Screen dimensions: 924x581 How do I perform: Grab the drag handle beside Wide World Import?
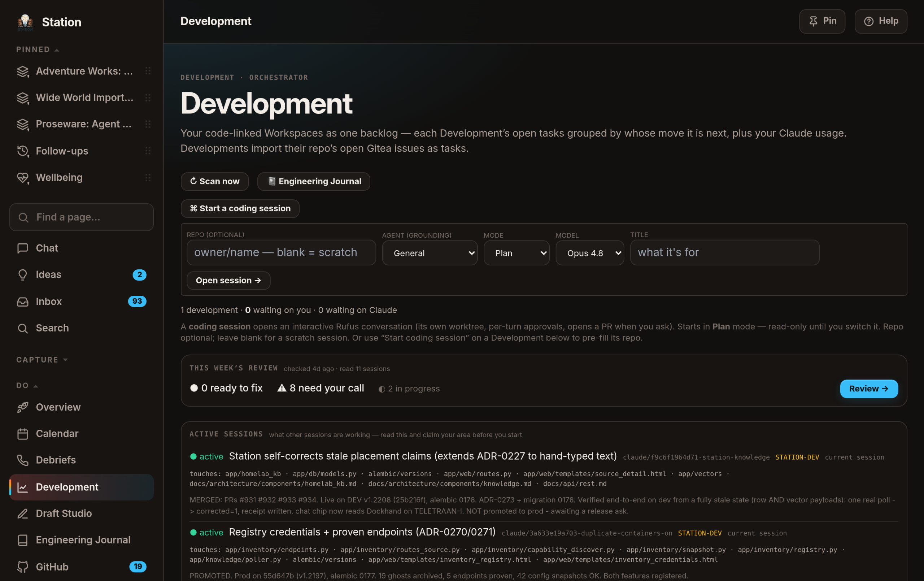tap(148, 97)
